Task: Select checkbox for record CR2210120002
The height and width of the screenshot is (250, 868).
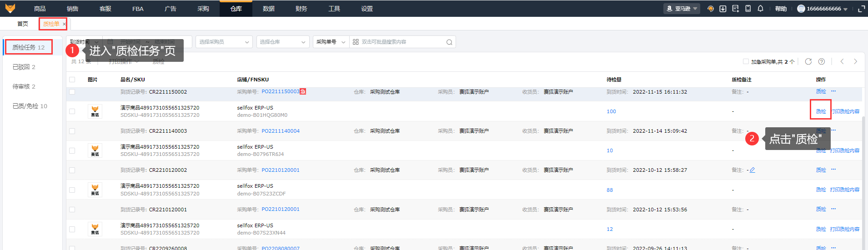Action: (72, 170)
